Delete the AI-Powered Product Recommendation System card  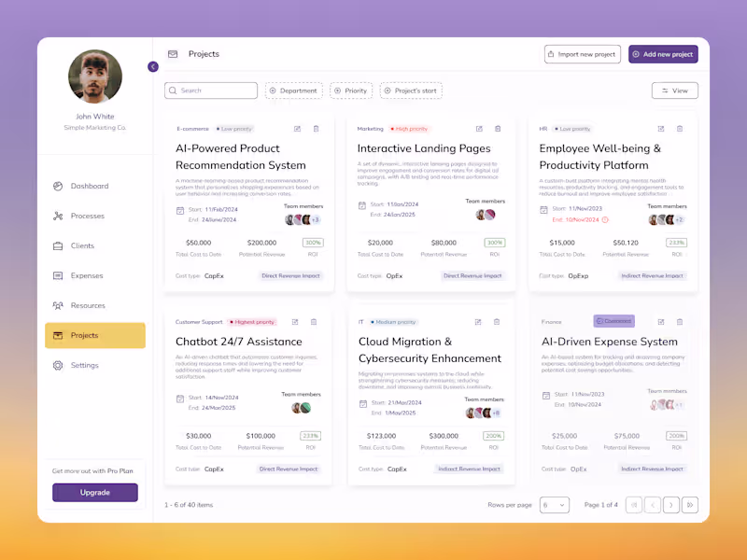coord(316,129)
